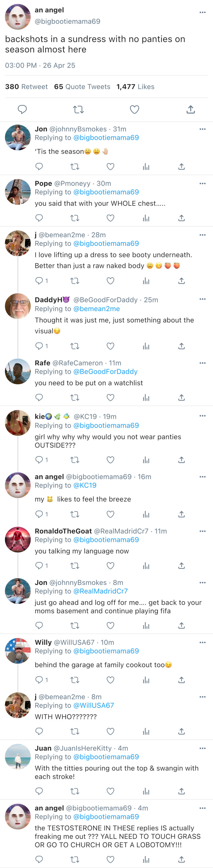Open more options on main tweet
Viewport: 213px width, 868px height.
point(203,12)
